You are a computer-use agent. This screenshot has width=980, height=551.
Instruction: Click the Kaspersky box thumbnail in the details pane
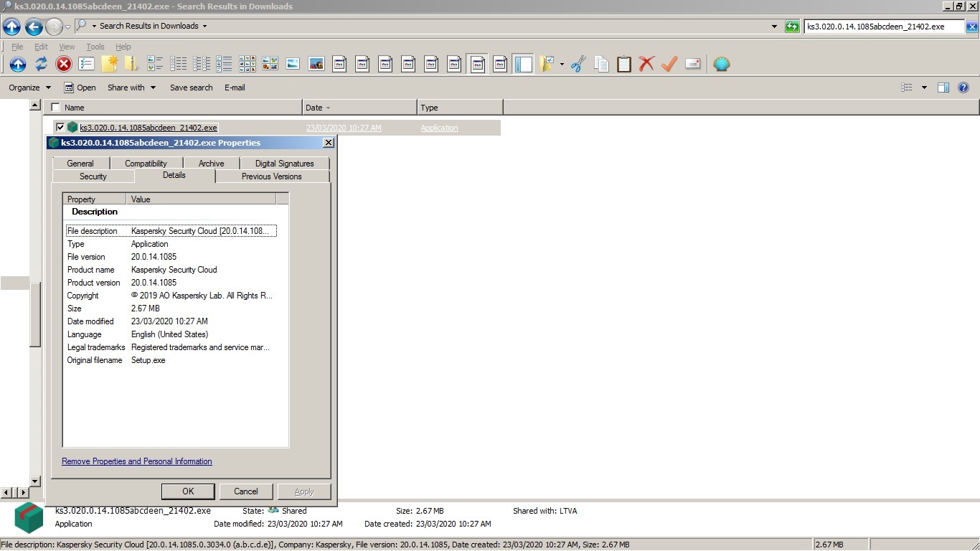pyautogui.click(x=29, y=517)
